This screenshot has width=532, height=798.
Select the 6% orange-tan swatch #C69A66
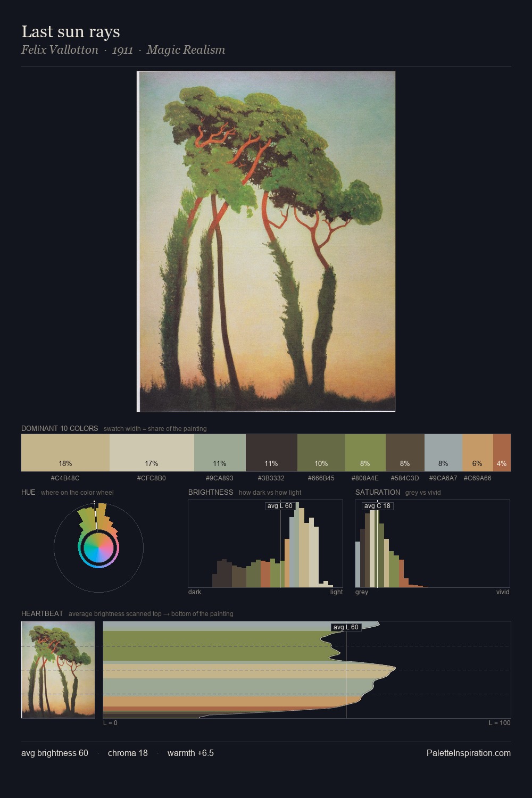(x=478, y=453)
